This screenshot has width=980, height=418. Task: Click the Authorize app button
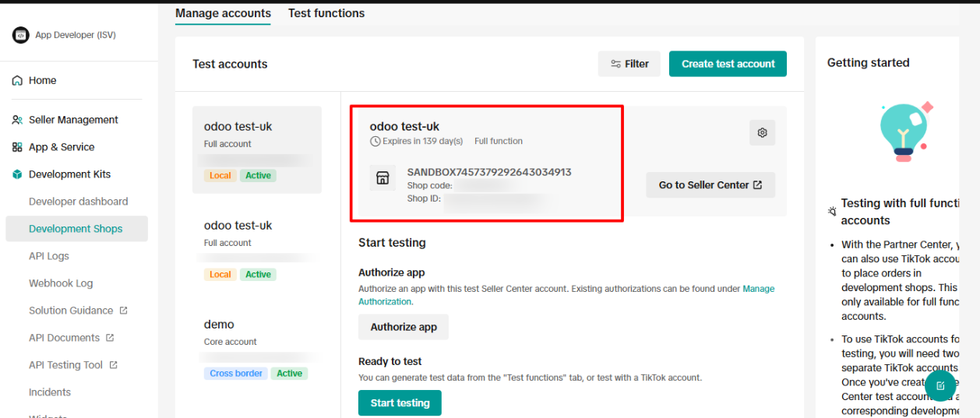(404, 327)
